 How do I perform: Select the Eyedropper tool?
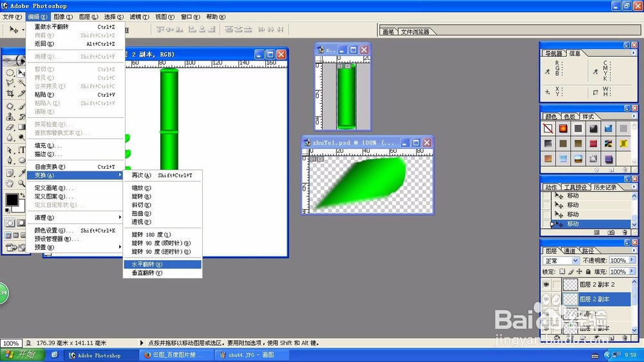pos(22,172)
